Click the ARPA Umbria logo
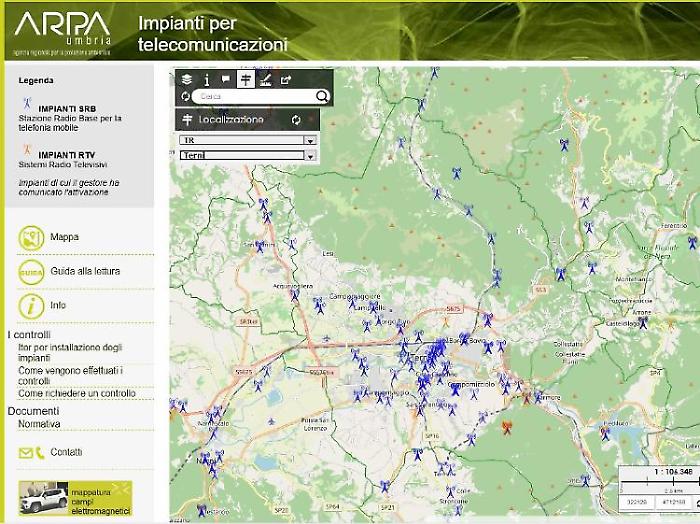Screen dimensions: 700x524 62,33
